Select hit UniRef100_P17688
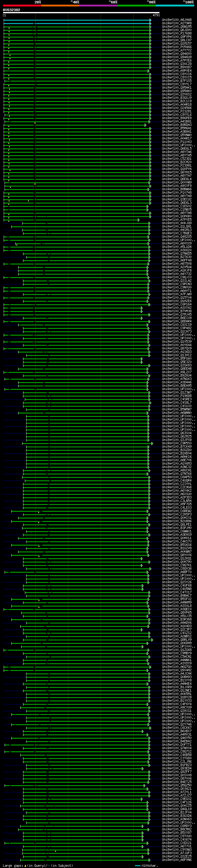This screenshot has width=197, height=868. 177,34
